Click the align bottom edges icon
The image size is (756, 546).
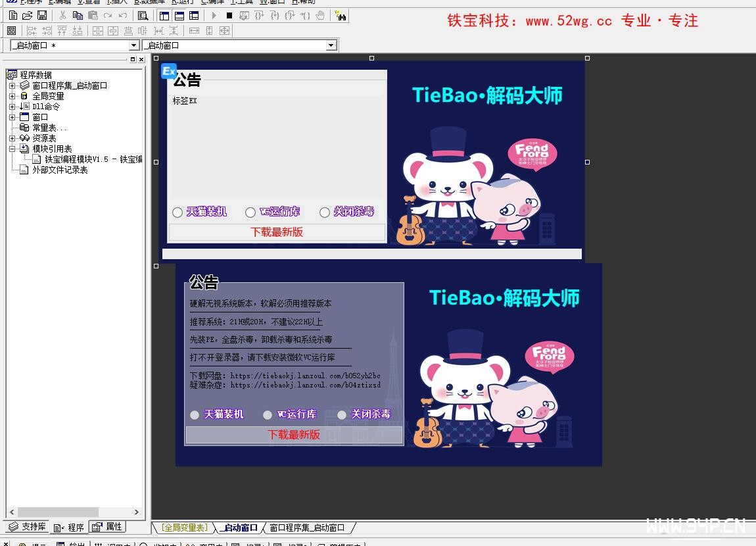pos(77,31)
